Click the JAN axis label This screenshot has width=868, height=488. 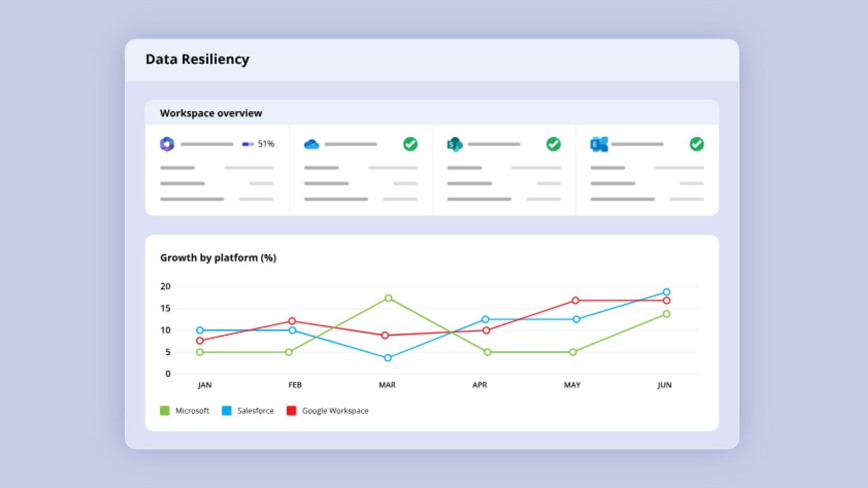coord(205,385)
